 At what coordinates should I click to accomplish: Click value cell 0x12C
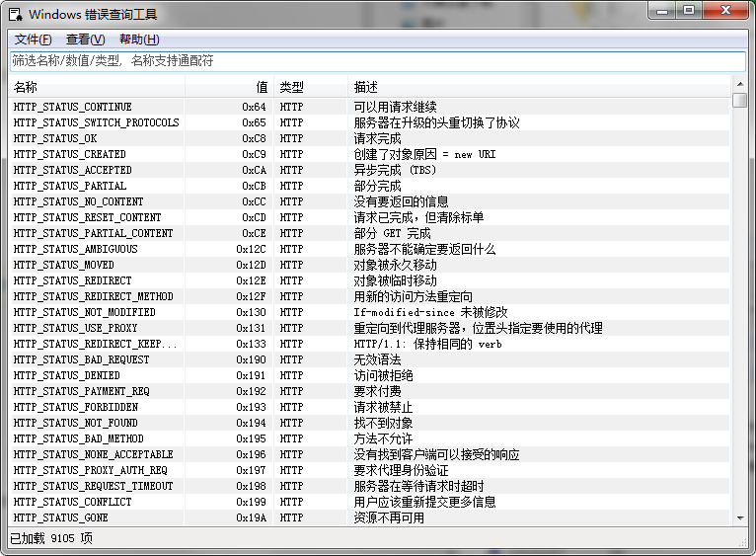pos(252,249)
